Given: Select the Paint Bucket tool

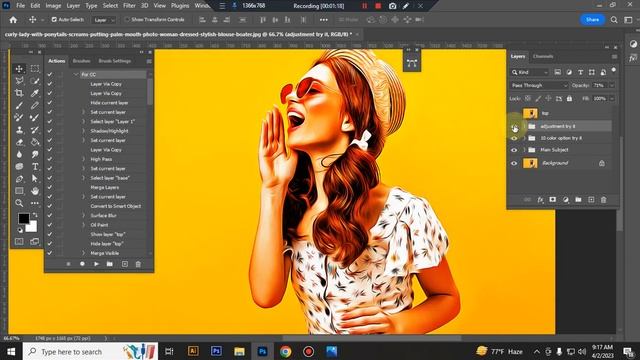Looking at the screenshot, I should [x=35, y=142].
